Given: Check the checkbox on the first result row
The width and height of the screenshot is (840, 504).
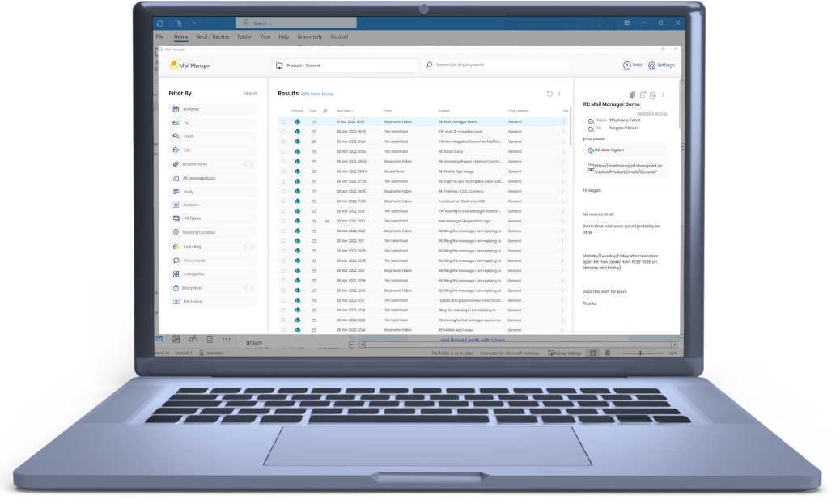Looking at the screenshot, I should point(282,121).
